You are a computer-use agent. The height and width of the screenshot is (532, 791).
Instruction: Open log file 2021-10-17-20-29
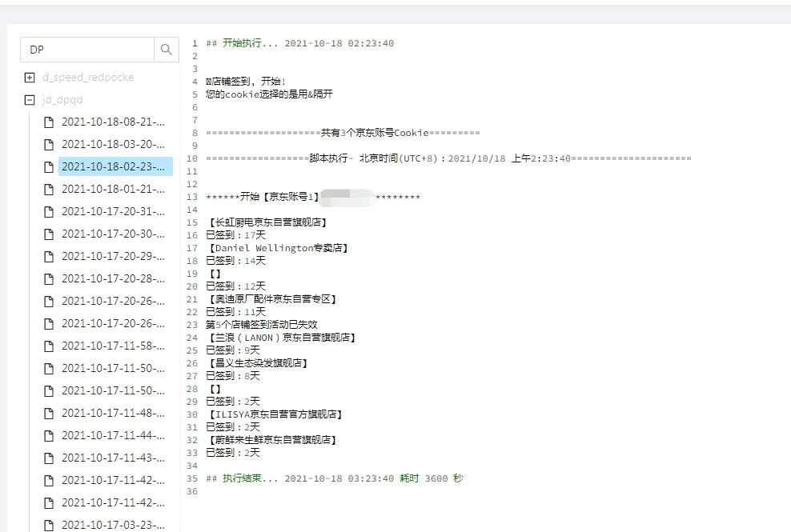tap(113, 256)
